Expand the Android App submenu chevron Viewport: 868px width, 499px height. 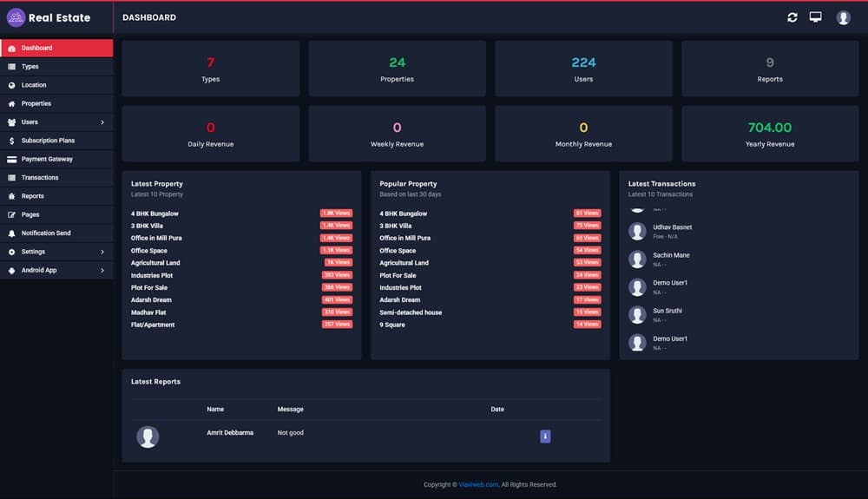pos(102,271)
